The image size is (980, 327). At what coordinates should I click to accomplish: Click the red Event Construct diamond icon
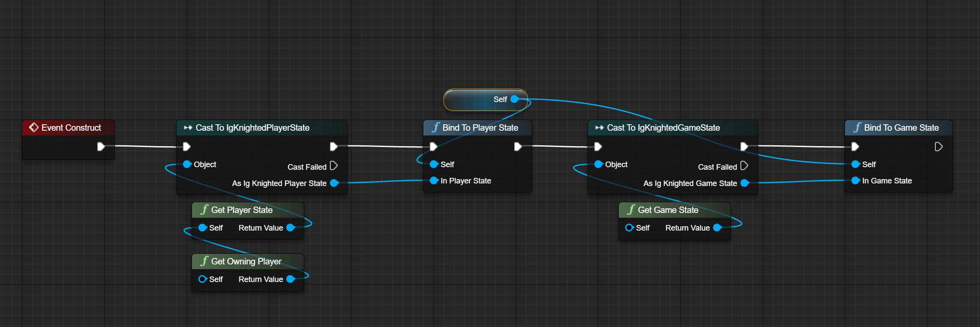point(33,127)
